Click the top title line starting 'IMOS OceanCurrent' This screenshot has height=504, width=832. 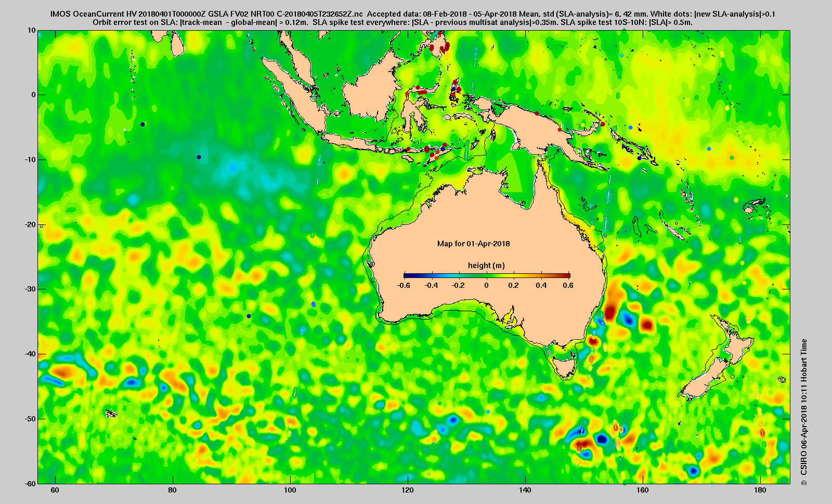pyautogui.click(x=412, y=14)
